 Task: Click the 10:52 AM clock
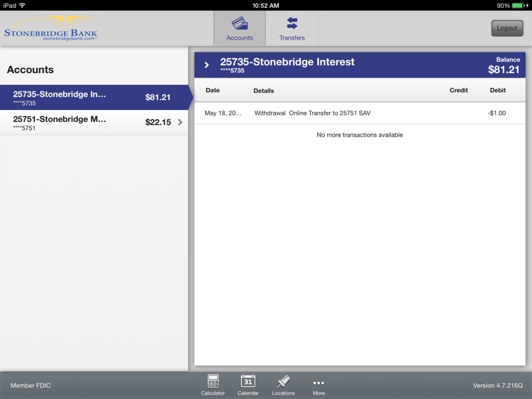point(266,6)
